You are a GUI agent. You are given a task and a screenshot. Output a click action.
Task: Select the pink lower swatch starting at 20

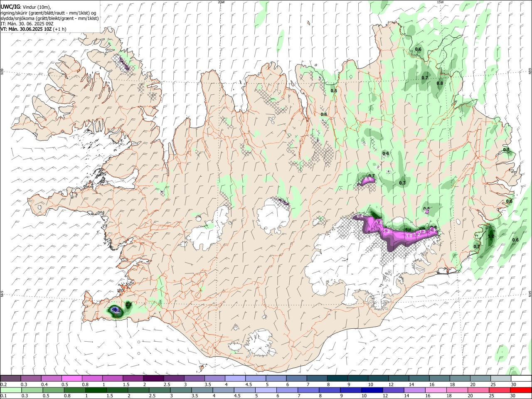pyautogui.click(x=479, y=390)
